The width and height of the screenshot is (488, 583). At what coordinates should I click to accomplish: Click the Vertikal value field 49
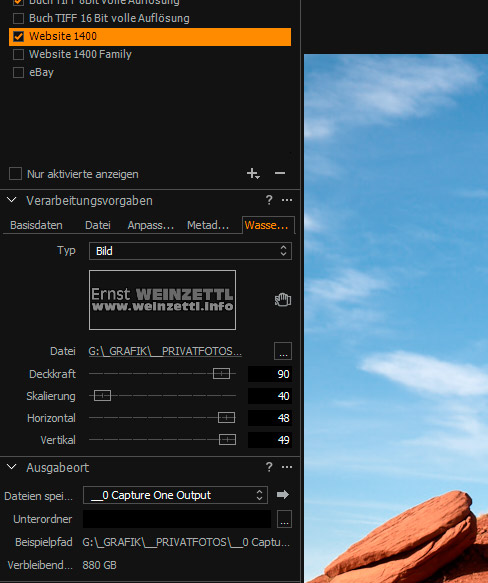[270, 440]
